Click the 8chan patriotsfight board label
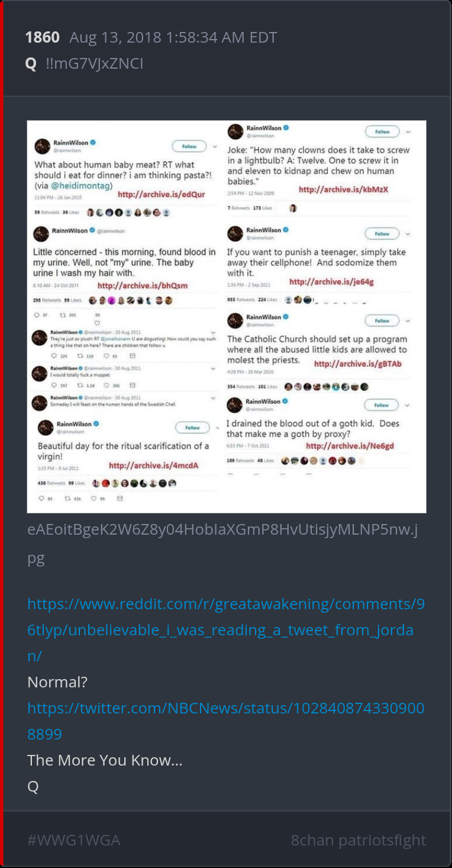Image resolution: width=452 pixels, height=868 pixels. coord(359,840)
